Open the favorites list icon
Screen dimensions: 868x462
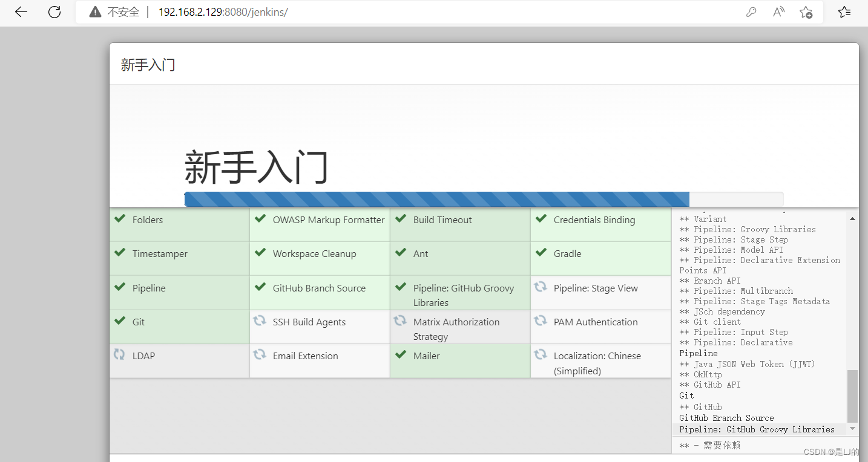[x=844, y=12]
